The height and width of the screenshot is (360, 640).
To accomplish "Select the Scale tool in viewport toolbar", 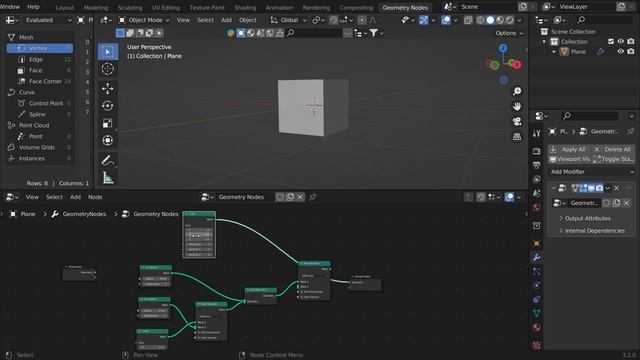I will coord(108,123).
